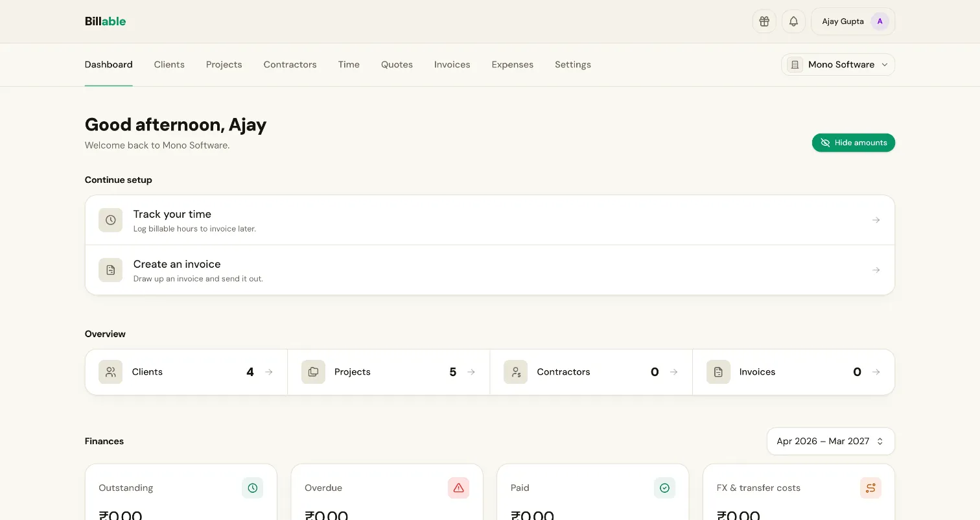This screenshot has width=980, height=520.
Task: Click the arrow on the Invoices card
Action: click(x=876, y=372)
